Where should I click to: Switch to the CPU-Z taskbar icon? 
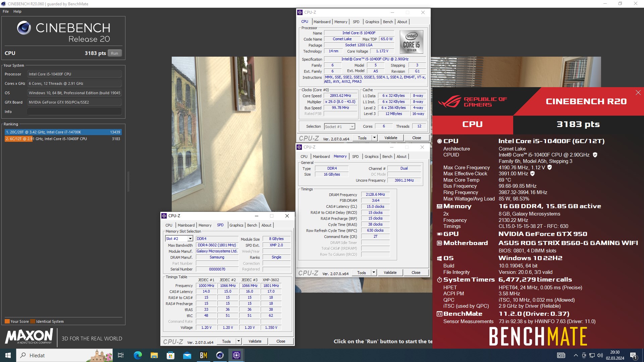[x=236, y=355]
